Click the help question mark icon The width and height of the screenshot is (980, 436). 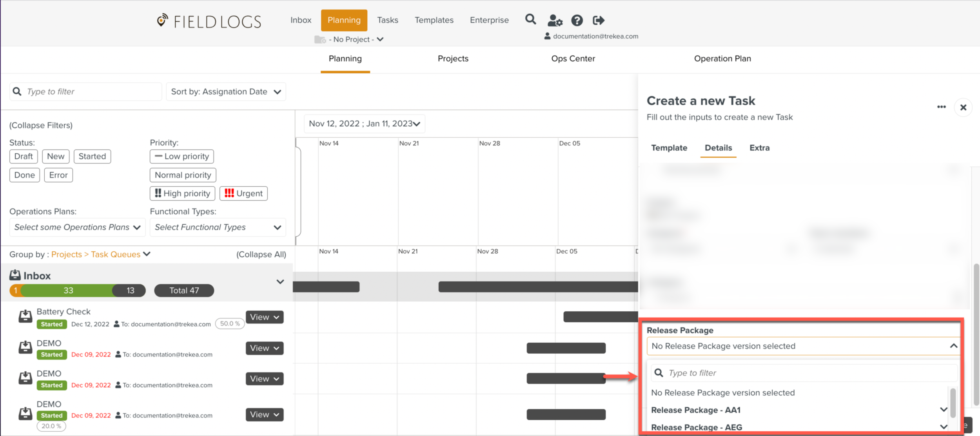[577, 20]
